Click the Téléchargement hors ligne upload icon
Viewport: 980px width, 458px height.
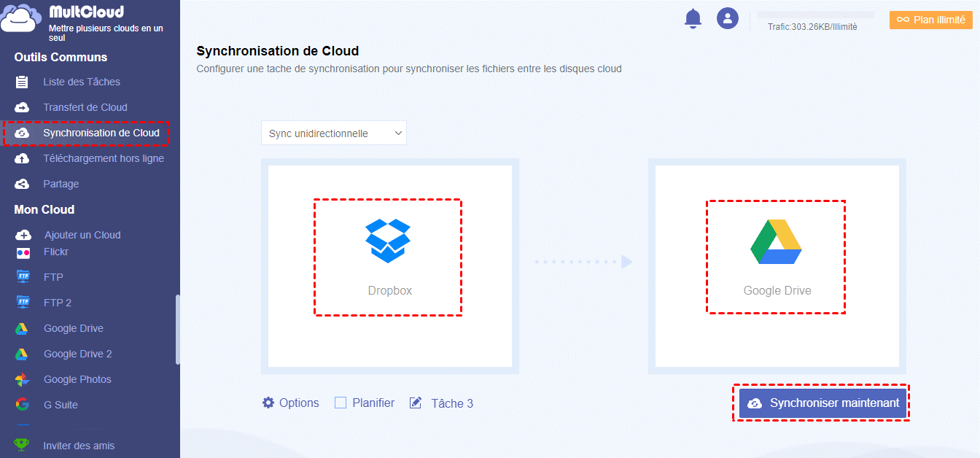(23, 159)
